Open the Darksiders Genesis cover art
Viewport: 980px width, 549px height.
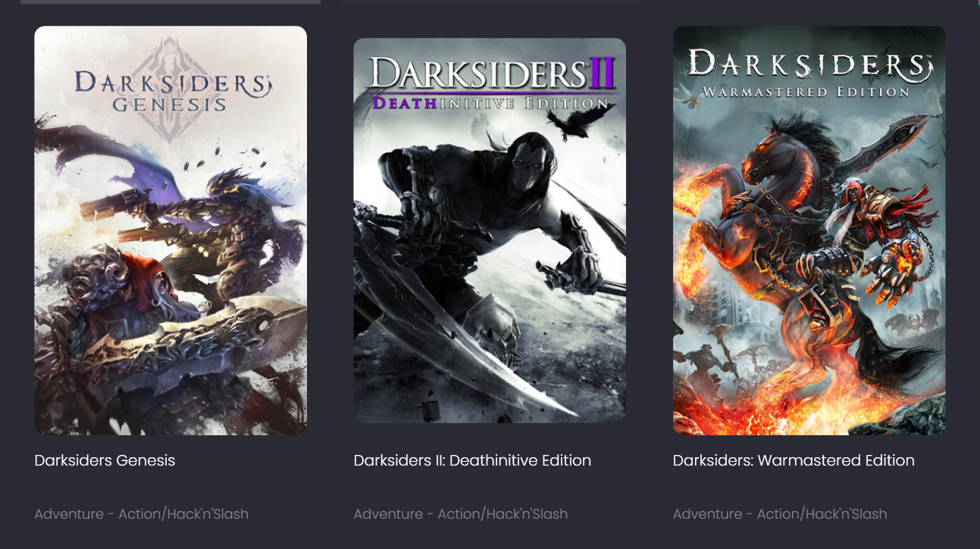click(171, 231)
